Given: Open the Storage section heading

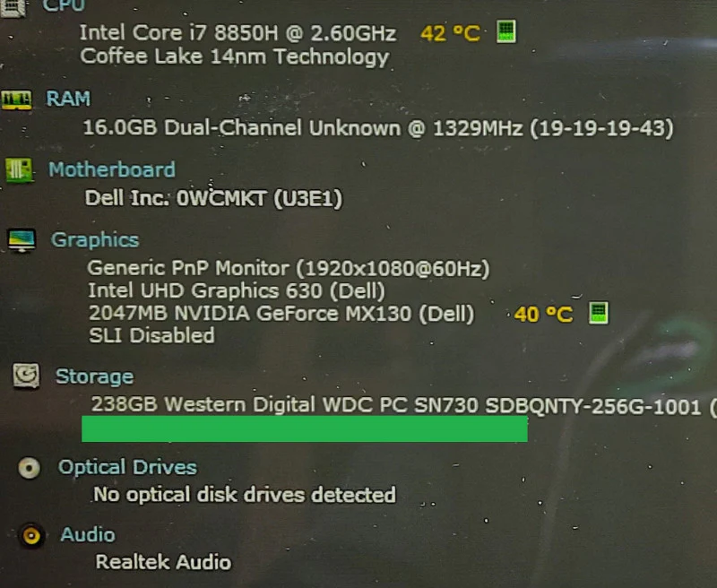Looking at the screenshot, I should click(95, 376).
